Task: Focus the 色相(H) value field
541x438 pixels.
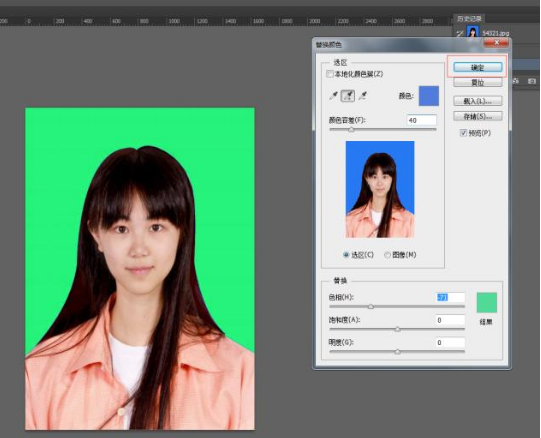Action: 450,297
